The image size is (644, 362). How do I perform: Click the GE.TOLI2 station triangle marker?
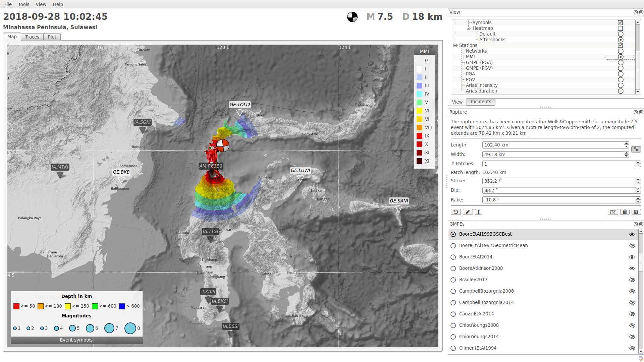tap(239, 113)
